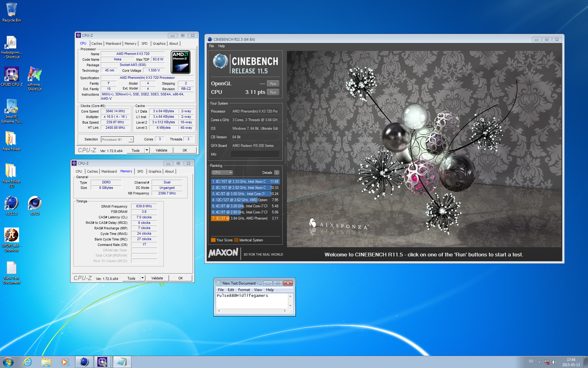Viewport: 588px width, 368px height.
Task: Click the rendered scene thumbnail in Cinebench
Action: click(424, 149)
